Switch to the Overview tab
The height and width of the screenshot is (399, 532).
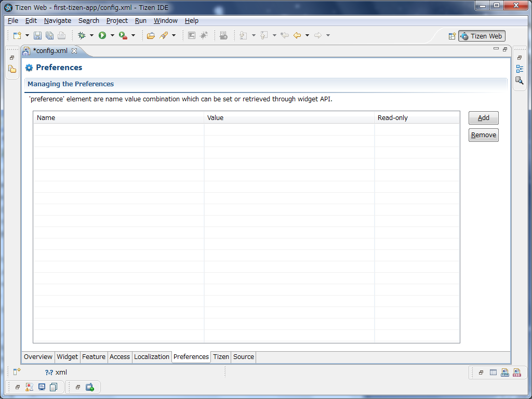tap(38, 357)
